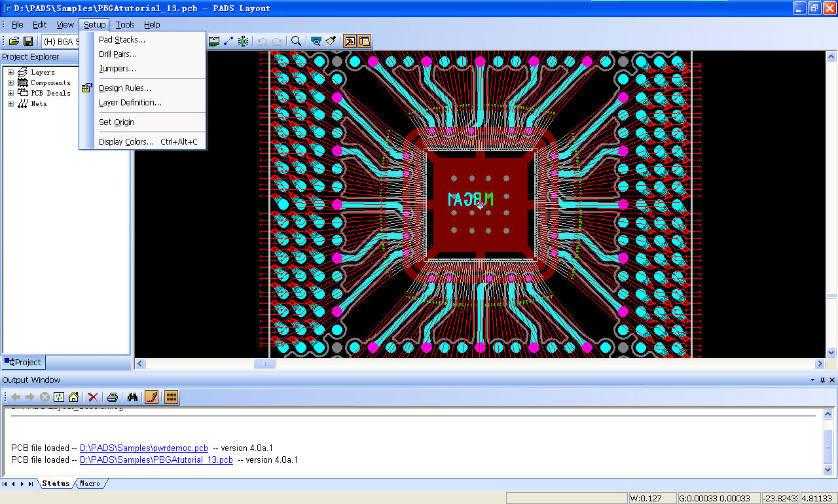Close the Output Window panel
838x504 pixels.
click(x=832, y=380)
